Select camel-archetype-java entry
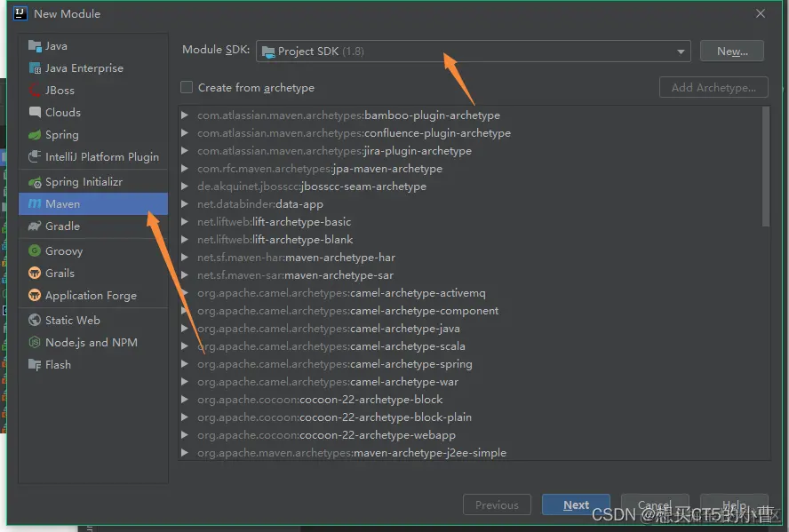789x532 pixels. click(328, 329)
